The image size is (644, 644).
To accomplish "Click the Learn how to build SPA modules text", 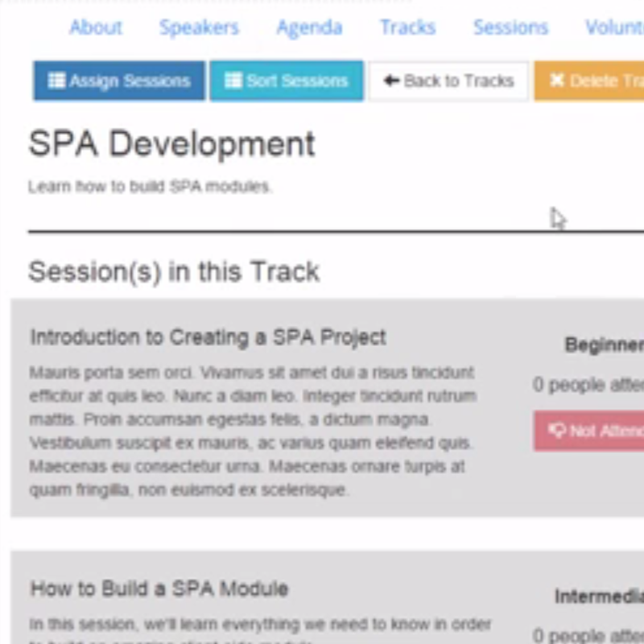I will [151, 187].
